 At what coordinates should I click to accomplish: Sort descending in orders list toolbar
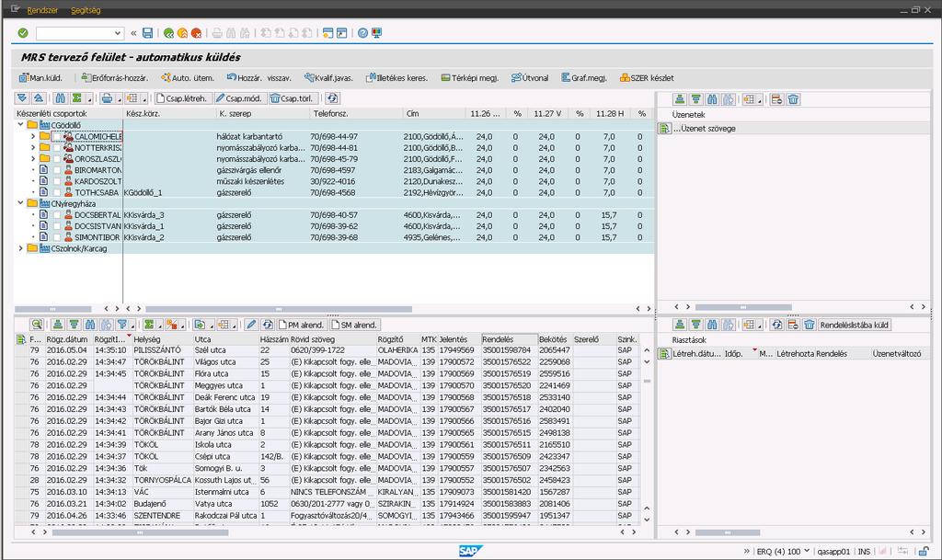74,325
